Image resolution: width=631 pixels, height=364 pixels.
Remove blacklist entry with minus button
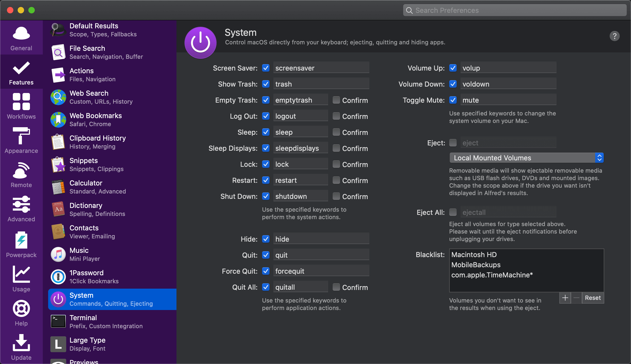coord(576,298)
